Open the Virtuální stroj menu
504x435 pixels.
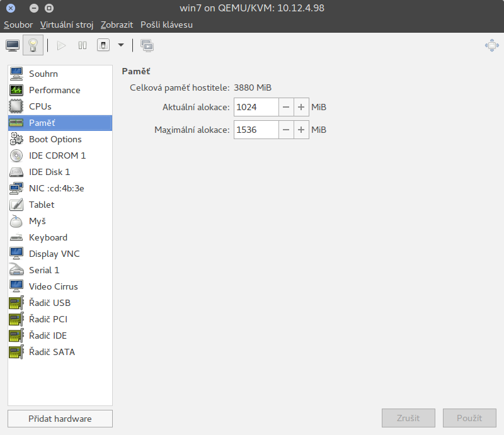click(67, 25)
